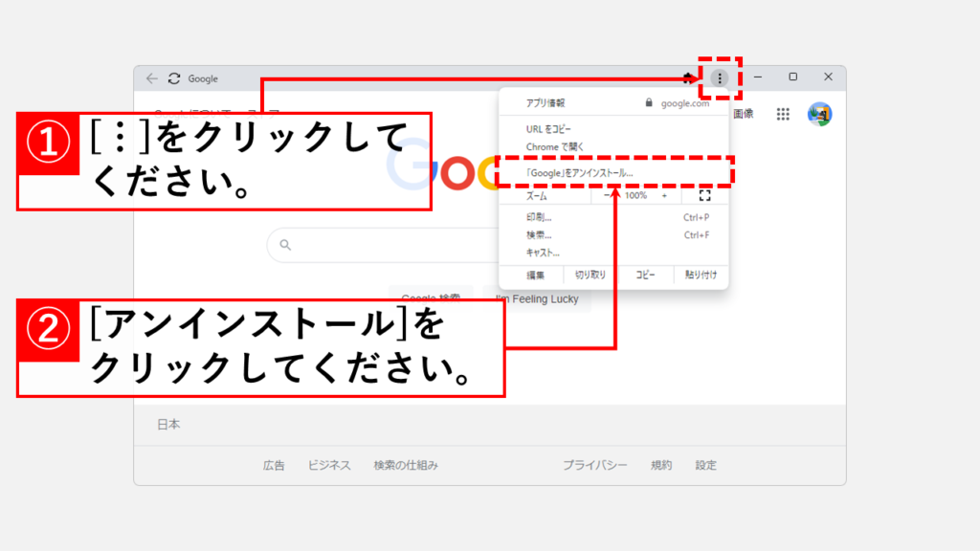Open the Google apps grid
This screenshot has width=980, height=551.
click(783, 114)
